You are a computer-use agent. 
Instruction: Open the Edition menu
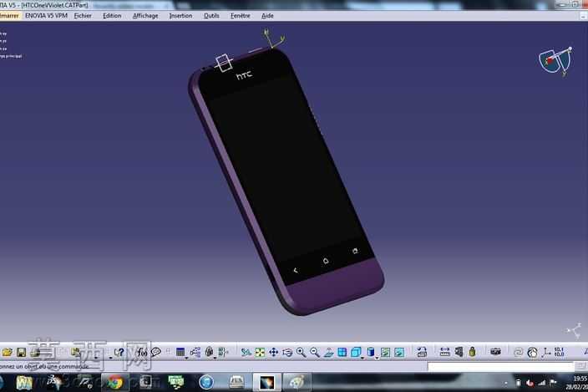pyautogui.click(x=112, y=16)
